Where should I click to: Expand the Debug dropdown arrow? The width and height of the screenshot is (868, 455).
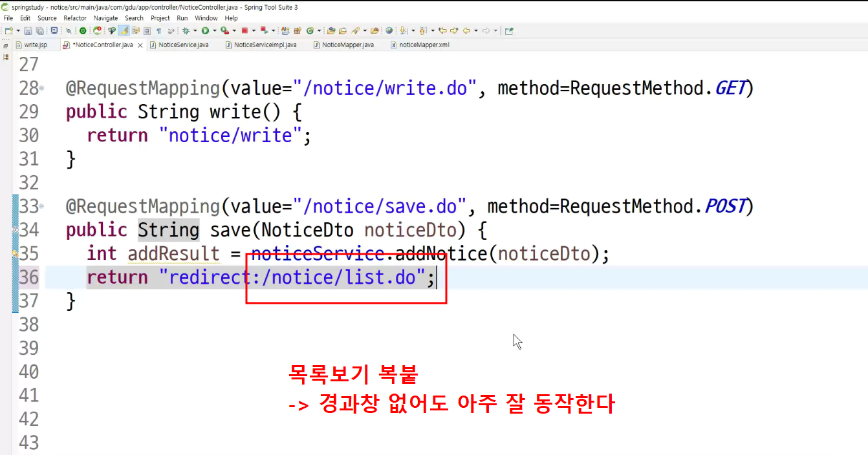click(195, 30)
